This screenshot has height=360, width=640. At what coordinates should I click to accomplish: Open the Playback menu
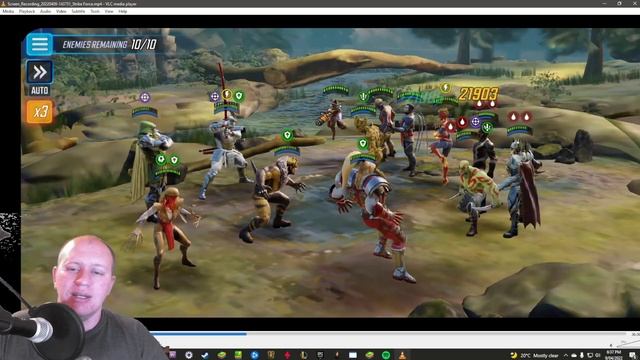[x=27, y=11]
